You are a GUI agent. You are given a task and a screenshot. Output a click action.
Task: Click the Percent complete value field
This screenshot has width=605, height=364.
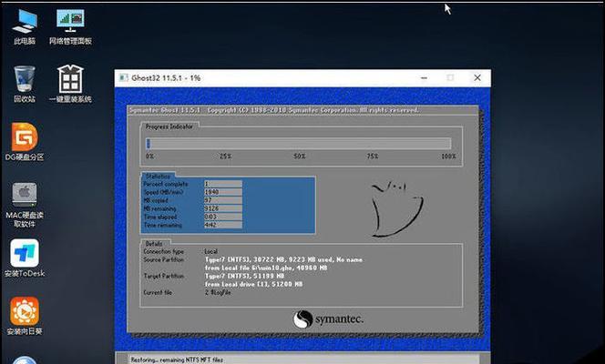pyautogui.click(x=223, y=184)
